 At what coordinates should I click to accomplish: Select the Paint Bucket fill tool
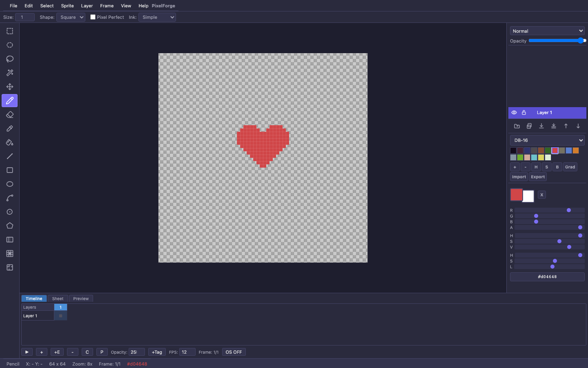click(x=10, y=142)
